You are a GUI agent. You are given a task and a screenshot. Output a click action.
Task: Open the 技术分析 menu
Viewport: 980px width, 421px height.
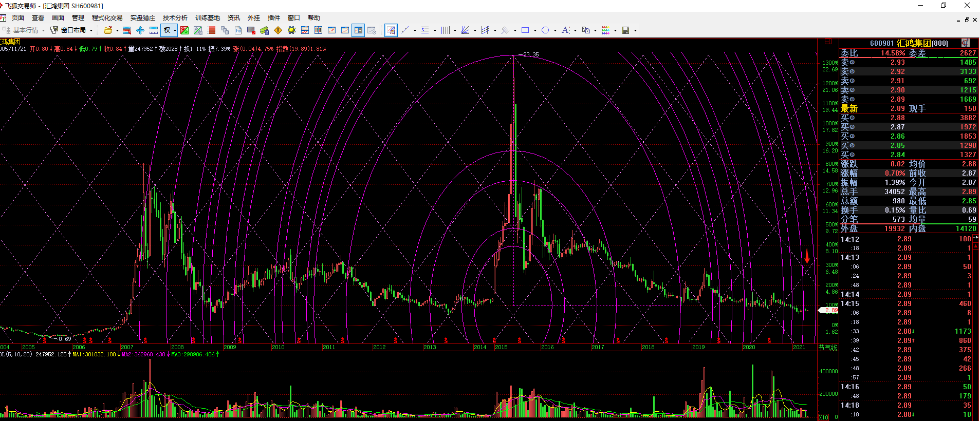175,18
